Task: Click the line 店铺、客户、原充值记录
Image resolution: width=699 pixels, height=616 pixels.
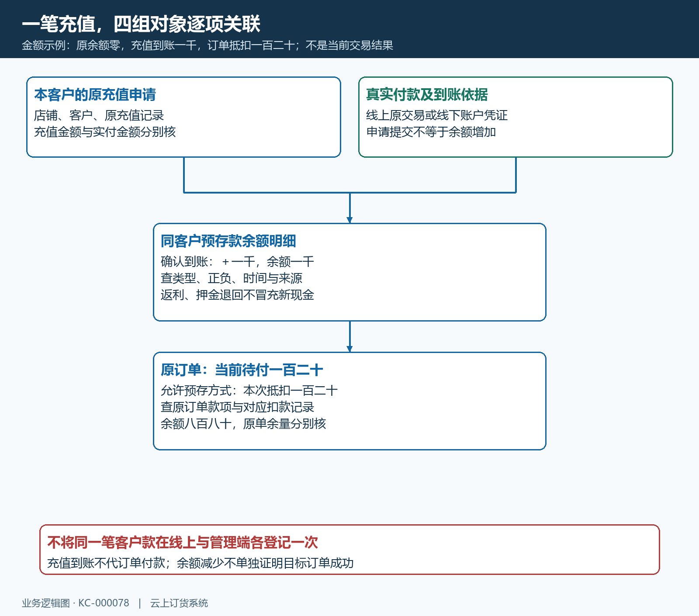Action: point(99,115)
